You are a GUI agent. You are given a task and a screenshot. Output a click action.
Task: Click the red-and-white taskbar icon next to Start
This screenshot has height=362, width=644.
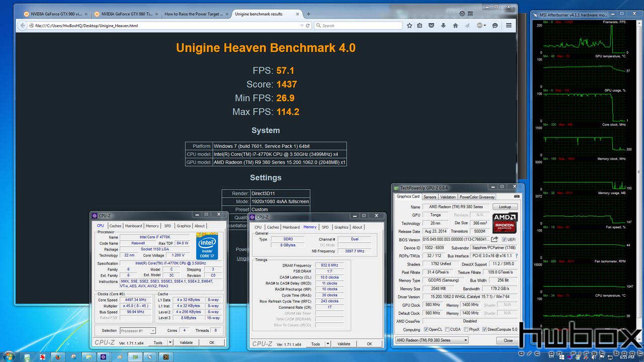click(x=43, y=356)
